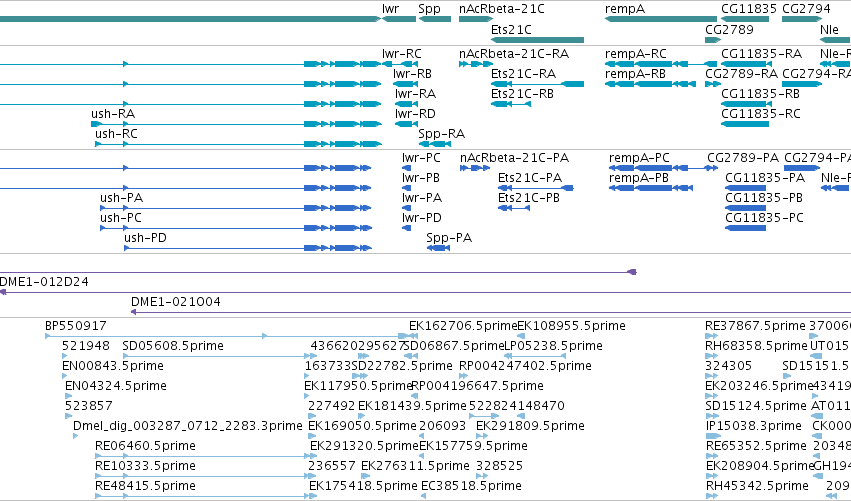Open the Ets21C-PB protein label
Image resolution: width=851 pixels, height=501 pixels.
click(x=529, y=198)
